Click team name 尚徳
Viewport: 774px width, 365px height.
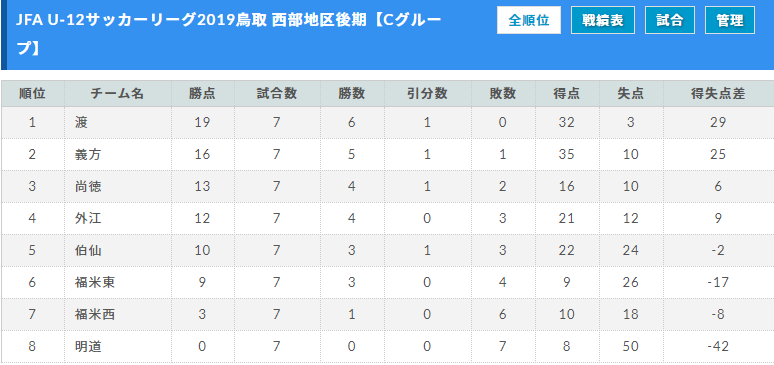[x=88, y=186]
